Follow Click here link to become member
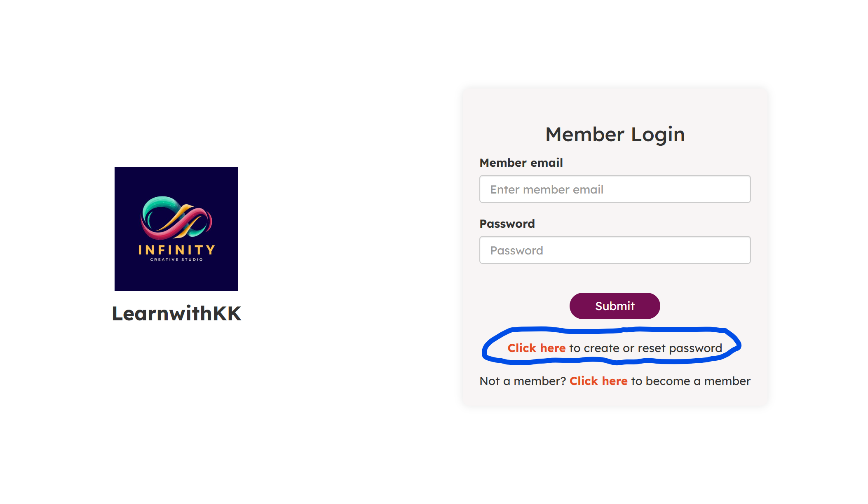 click(x=598, y=381)
